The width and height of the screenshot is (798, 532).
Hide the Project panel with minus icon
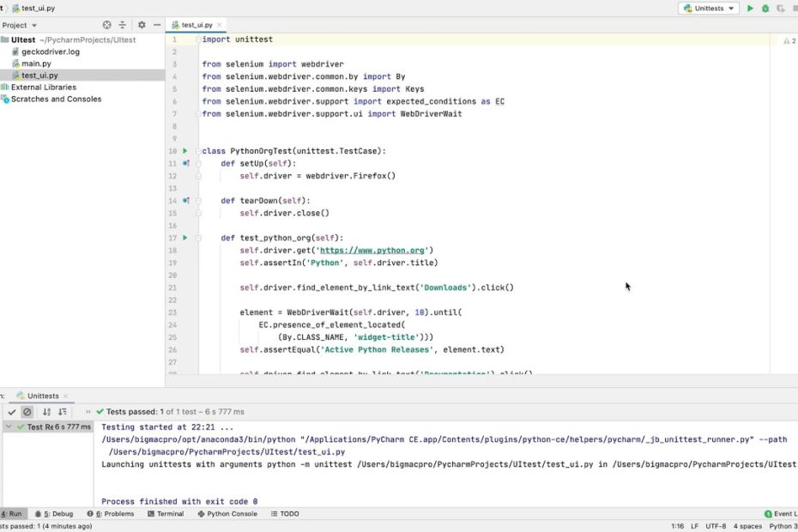[156, 25]
